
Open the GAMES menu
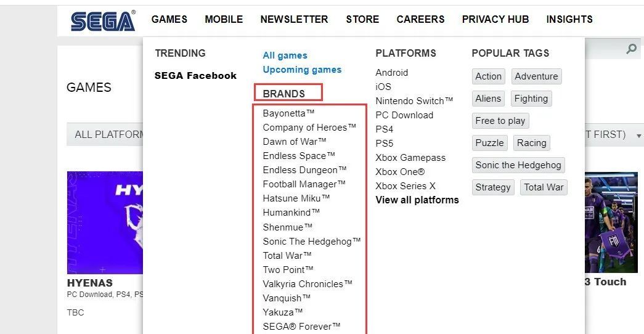point(169,19)
